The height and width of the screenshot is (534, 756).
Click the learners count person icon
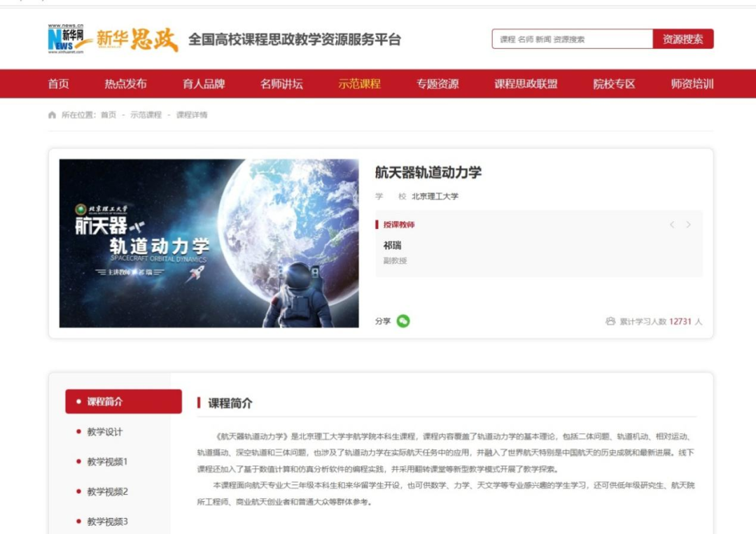click(x=610, y=321)
